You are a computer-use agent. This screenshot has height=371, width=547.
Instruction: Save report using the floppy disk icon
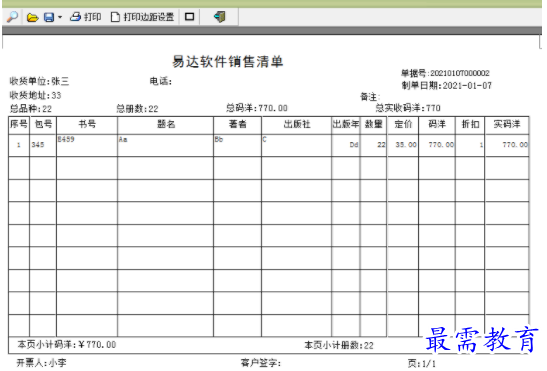[x=49, y=17]
